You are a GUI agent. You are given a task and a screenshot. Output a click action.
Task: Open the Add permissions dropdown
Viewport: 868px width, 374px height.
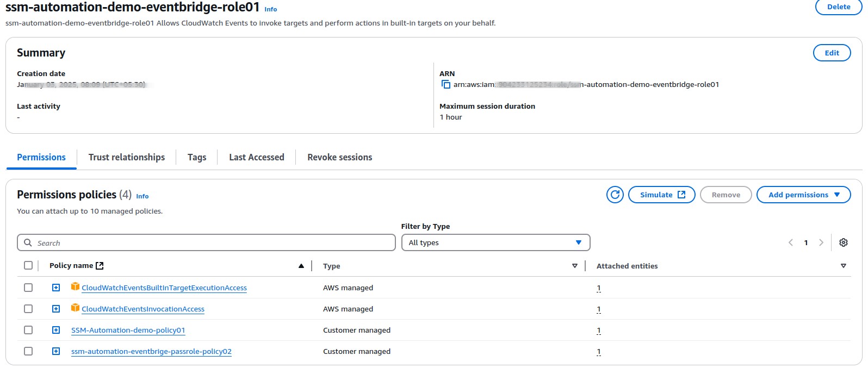pyautogui.click(x=803, y=195)
